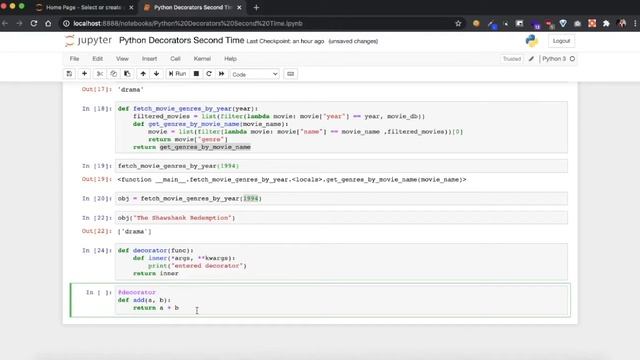Open the Insert menu
This screenshot has width=640, height=360.
pyautogui.click(x=149, y=59)
